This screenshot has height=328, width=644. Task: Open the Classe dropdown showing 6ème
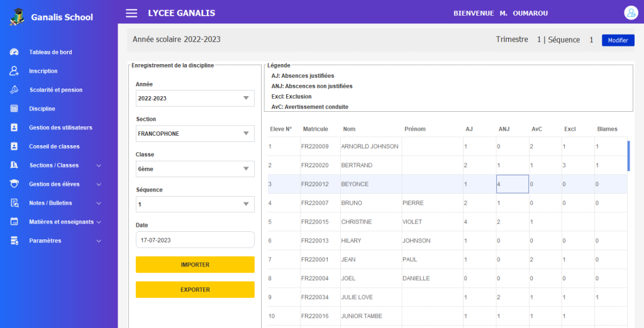[195, 169]
